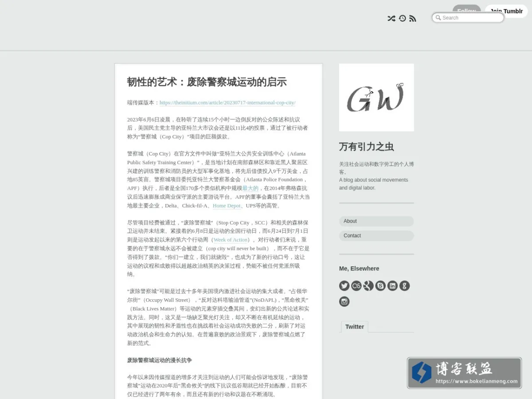Open the Last.fm profile icon
The height and width of the screenshot is (399, 532).
pyautogui.click(x=356, y=286)
